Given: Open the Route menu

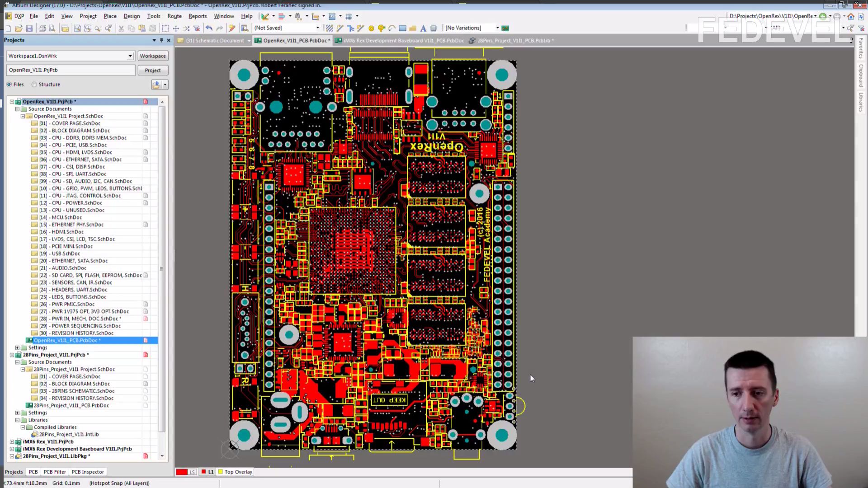Looking at the screenshot, I should point(174,16).
